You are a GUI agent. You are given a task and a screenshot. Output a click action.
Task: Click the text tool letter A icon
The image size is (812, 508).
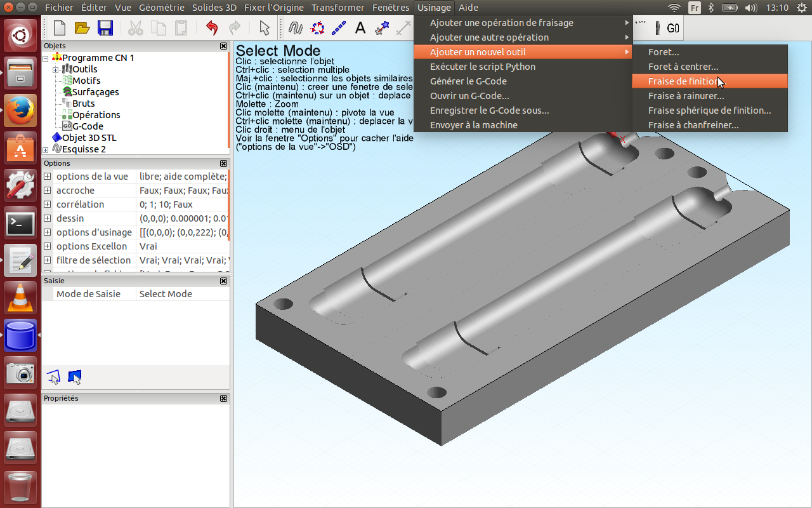(x=360, y=28)
